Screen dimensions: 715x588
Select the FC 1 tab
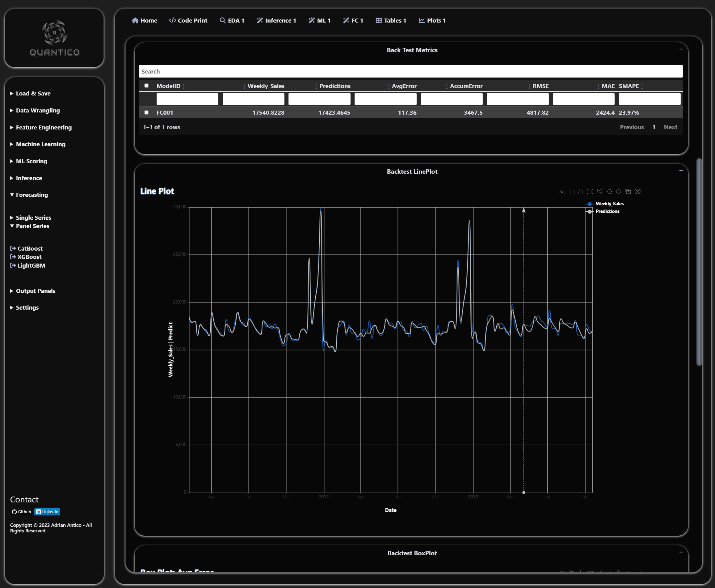click(x=353, y=20)
